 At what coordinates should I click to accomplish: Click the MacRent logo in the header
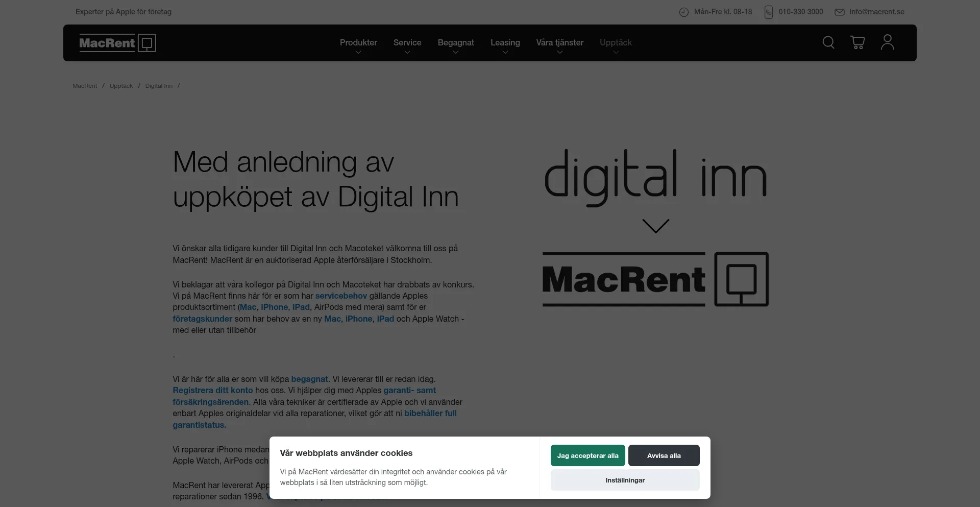click(x=117, y=43)
